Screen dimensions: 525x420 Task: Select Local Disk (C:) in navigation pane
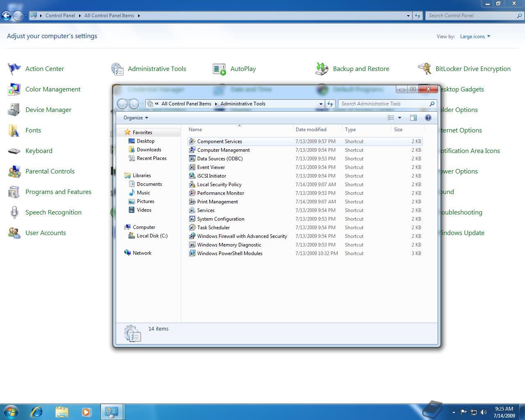[152, 236]
